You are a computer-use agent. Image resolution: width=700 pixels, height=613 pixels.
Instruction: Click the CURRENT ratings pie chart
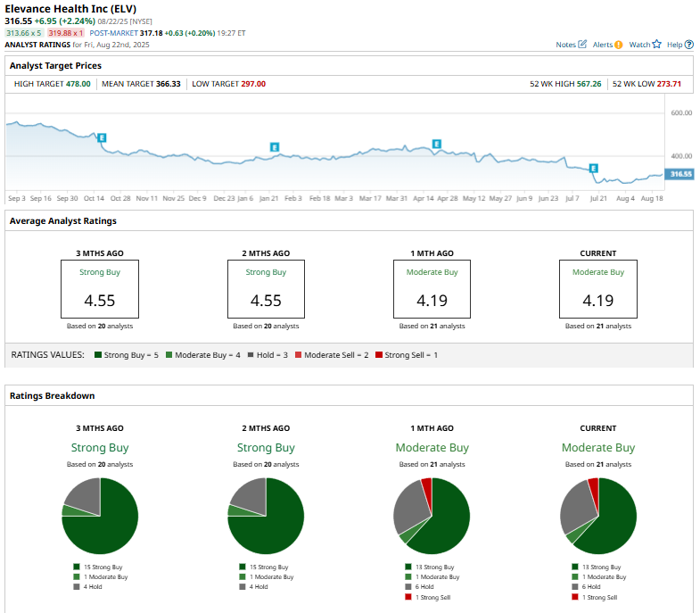pos(598,516)
